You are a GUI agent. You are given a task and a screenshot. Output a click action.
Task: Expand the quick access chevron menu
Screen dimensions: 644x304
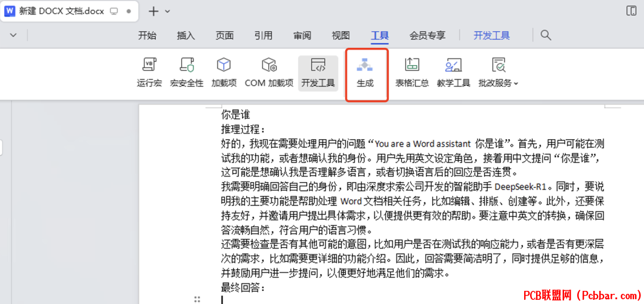[13, 35]
